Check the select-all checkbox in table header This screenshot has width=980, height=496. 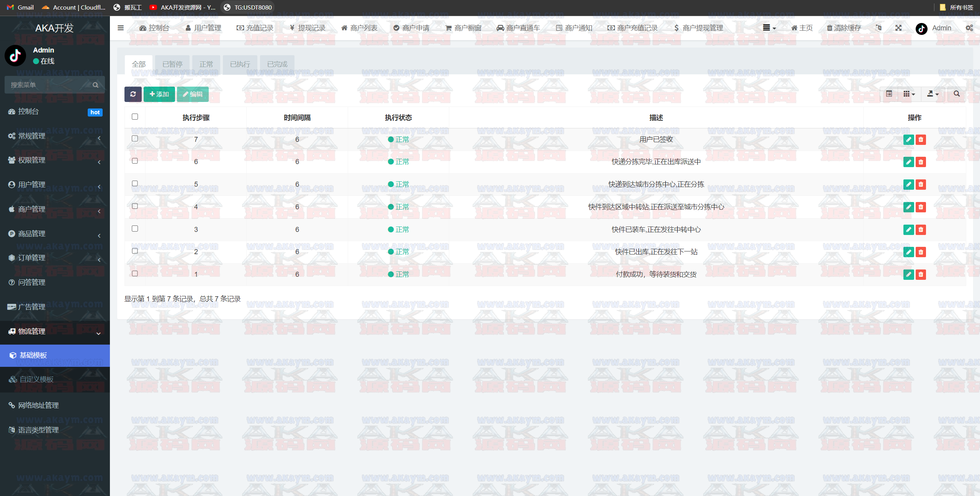click(135, 117)
